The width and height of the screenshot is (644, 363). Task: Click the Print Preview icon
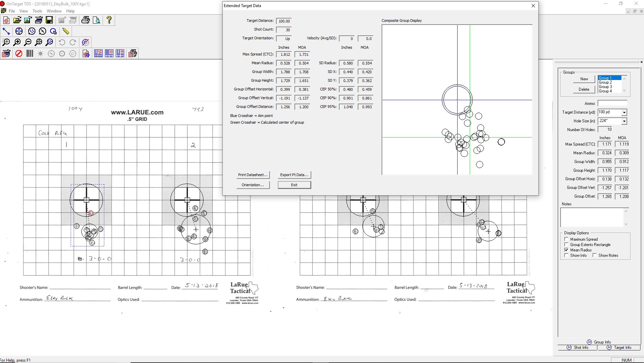point(97,20)
